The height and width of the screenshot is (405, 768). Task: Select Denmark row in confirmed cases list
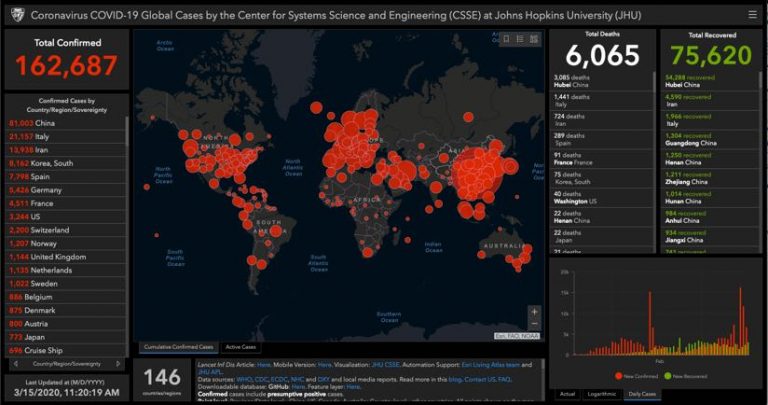[66, 310]
